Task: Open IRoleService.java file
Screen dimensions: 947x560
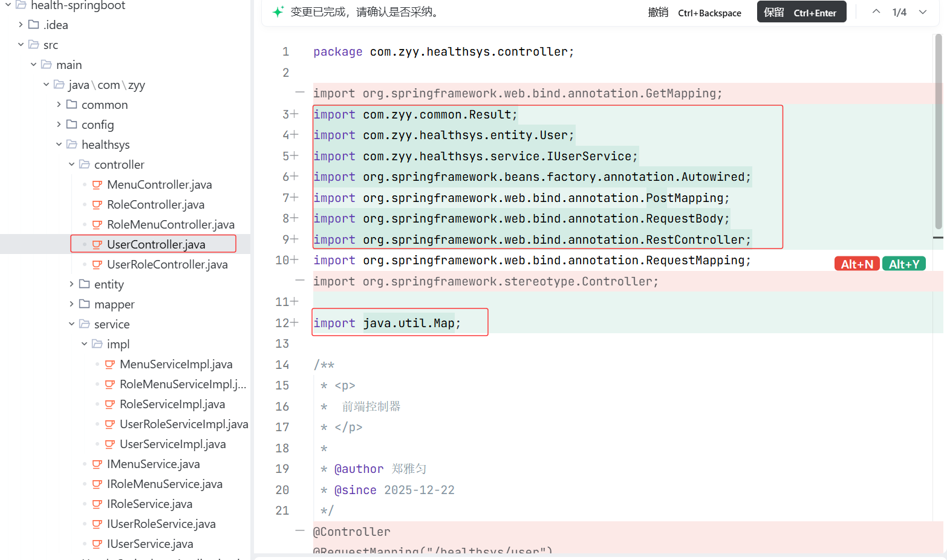Action: pos(149,504)
